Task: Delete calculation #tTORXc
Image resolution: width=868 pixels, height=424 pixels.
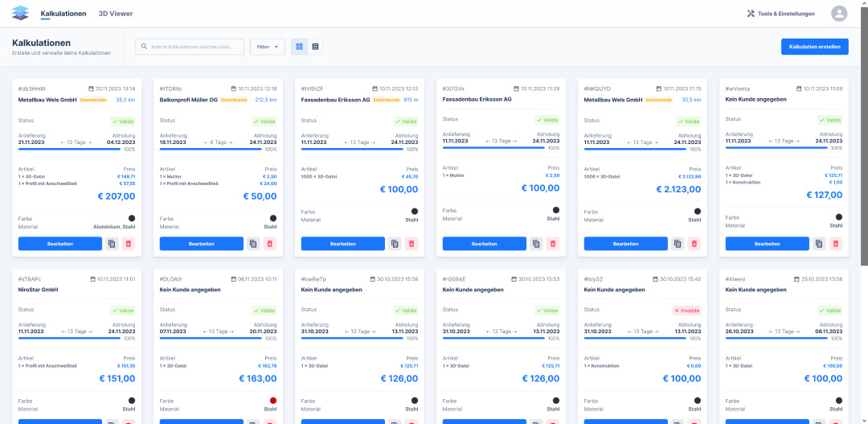Action: pos(270,244)
